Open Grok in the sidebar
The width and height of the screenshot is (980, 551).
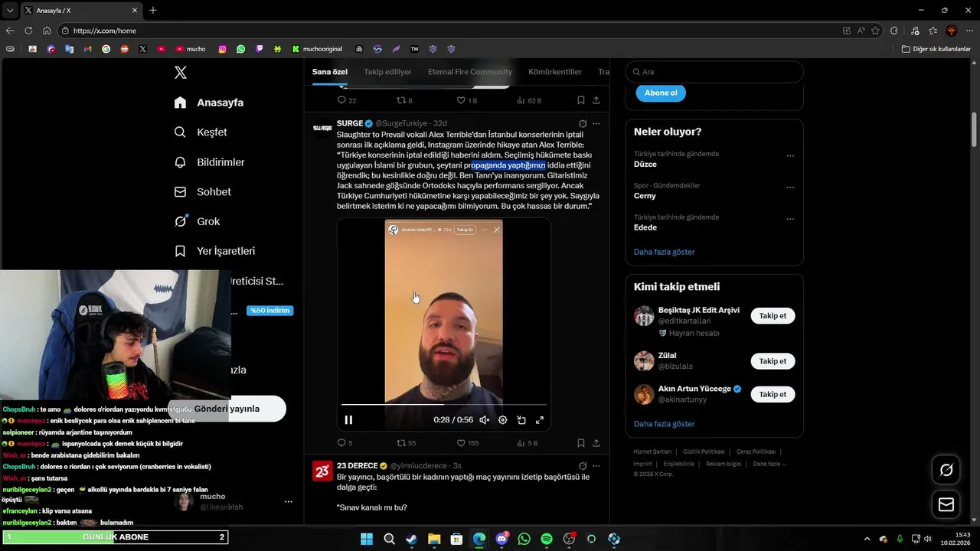(x=198, y=221)
